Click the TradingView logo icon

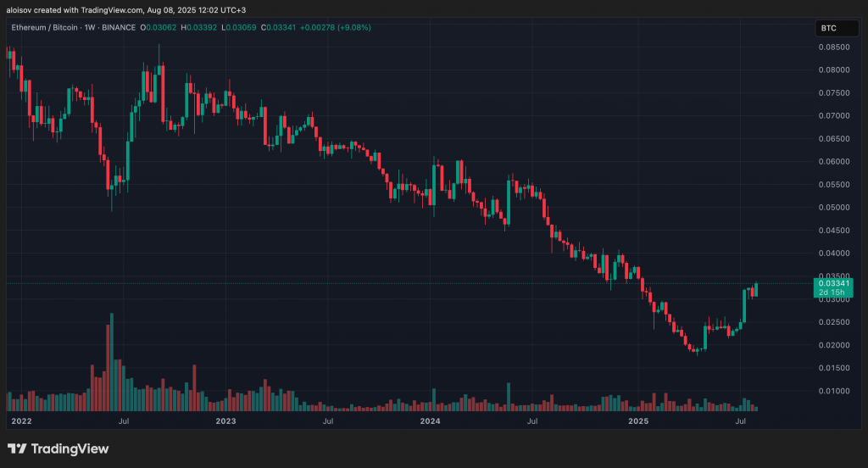click(17, 448)
